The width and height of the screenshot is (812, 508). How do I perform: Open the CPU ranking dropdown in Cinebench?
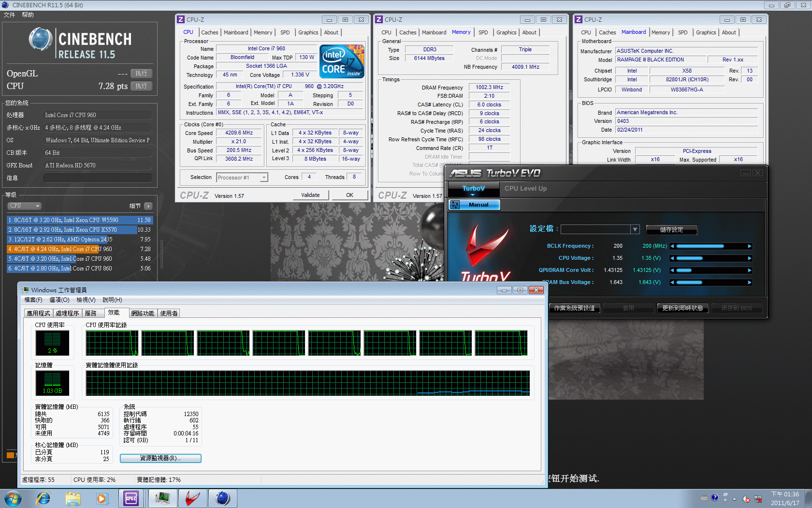pyautogui.click(x=24, y=206)
